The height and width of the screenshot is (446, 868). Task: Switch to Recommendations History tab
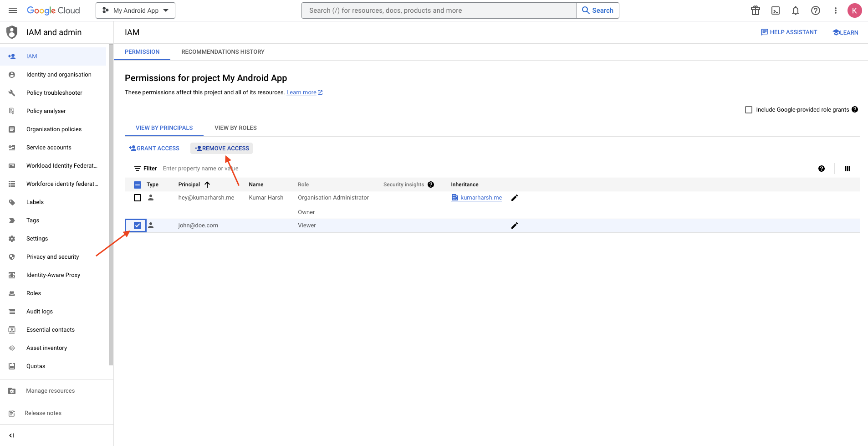click(x=223, y=52)
